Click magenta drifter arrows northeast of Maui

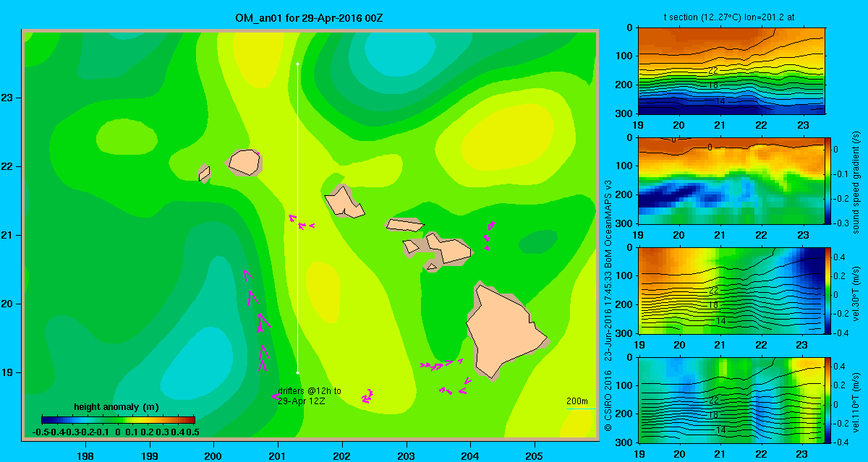[490, 235]
